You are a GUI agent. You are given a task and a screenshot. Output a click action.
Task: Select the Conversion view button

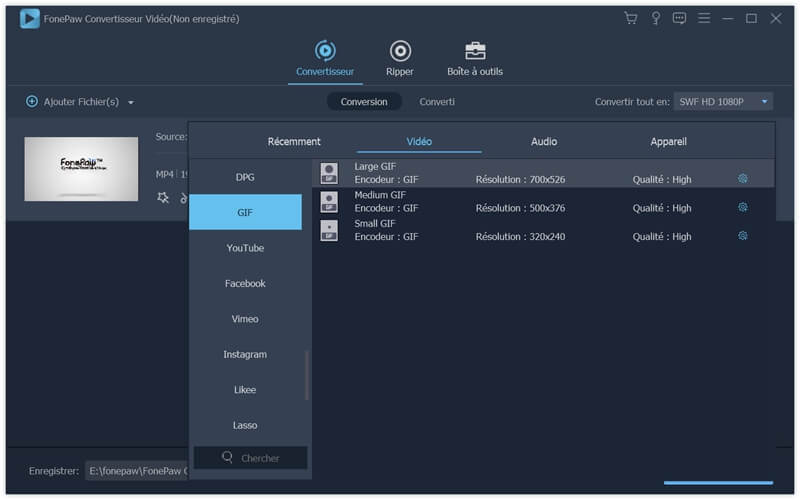click(364, 102)
